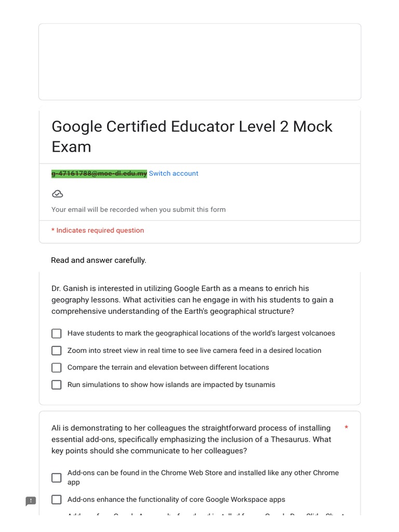Check the 'Zoom into street view' checkbox

[x=57, y=351]
